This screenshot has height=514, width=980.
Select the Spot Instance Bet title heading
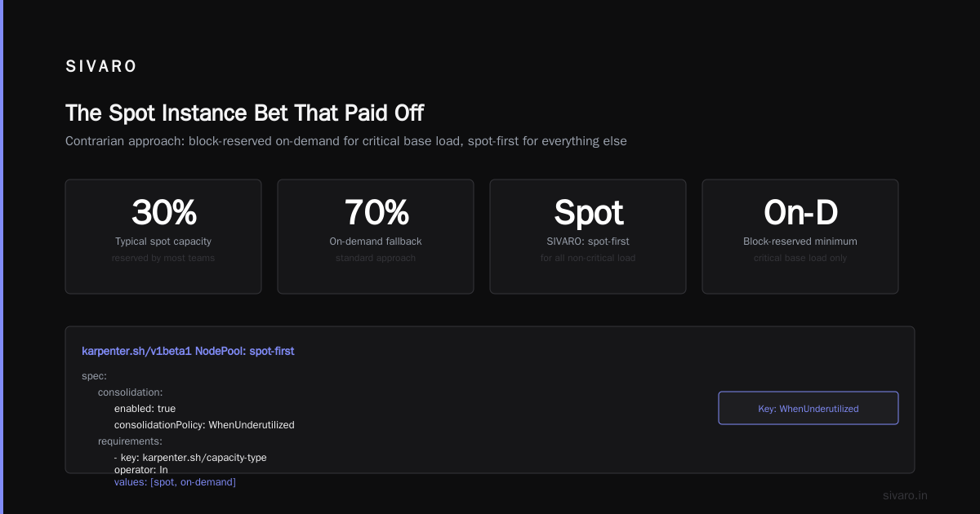(x=245, y=113)
